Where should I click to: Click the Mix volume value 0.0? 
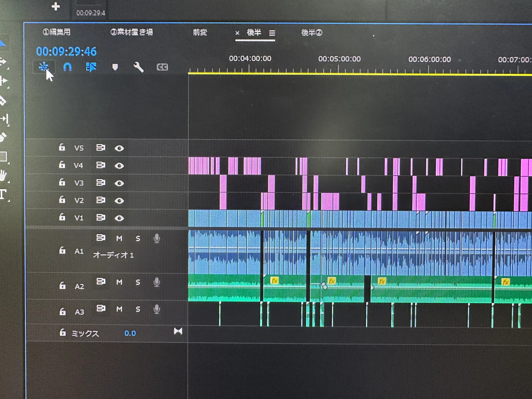coord(130,333)
